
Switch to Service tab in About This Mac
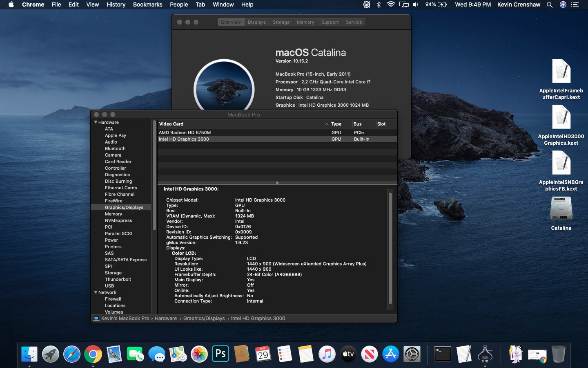click(354, 22)
